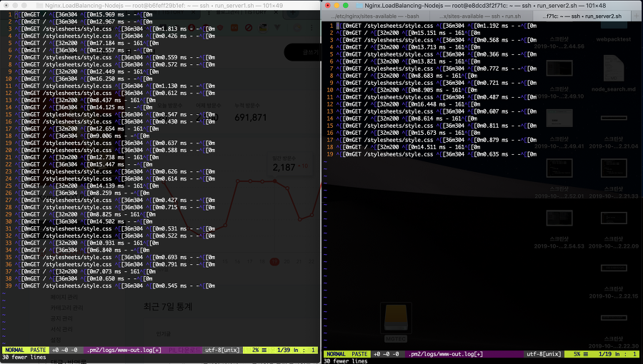Viewport: 643px width, 364px height.
Task: Zoom the run_server2.sh terminal window
Action: pos(346,5)
